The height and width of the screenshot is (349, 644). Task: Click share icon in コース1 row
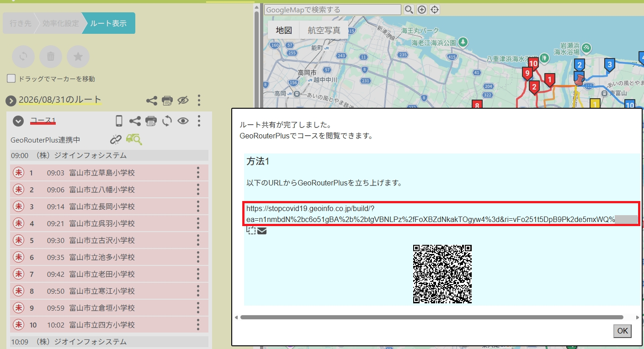pos(135,121)
